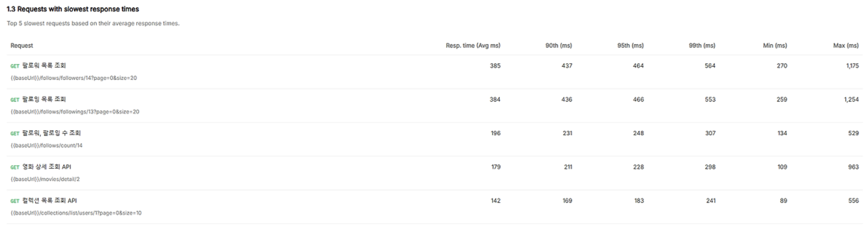Screen dimensions: 868x227
Task: Click the movies/detail/2 request URL
Action: (x=45, y=179)
